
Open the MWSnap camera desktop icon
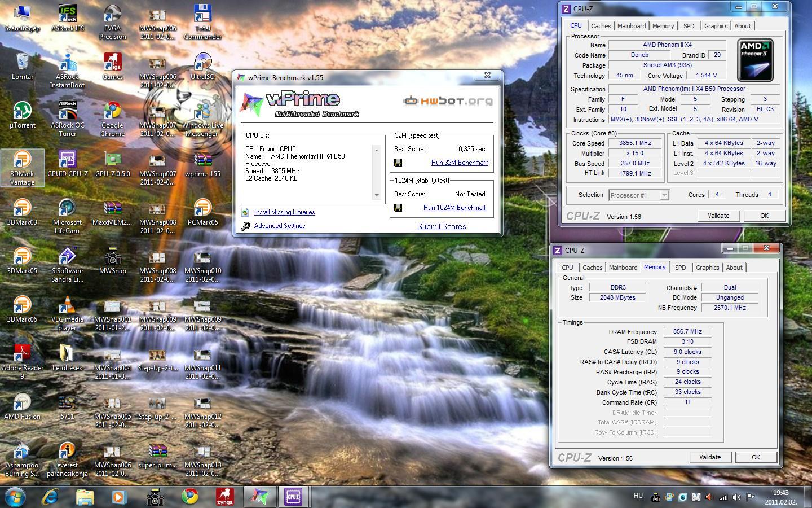[112, 261]
